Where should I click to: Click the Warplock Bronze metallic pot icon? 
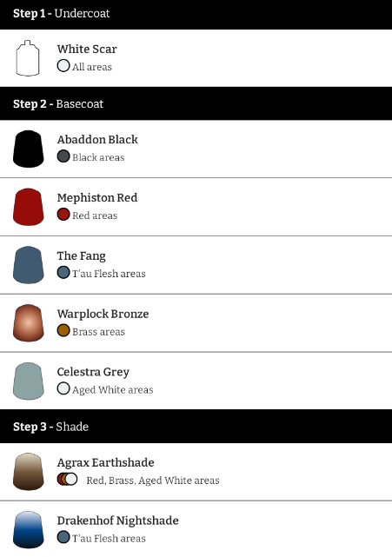(x=29, y=323)
